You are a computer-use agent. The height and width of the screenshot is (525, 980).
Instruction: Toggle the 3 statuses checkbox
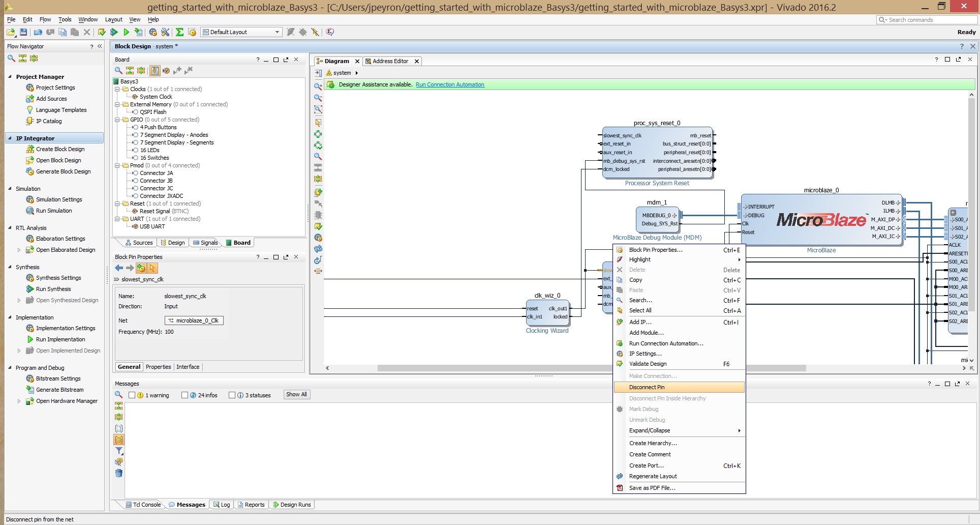coord(232,395)
